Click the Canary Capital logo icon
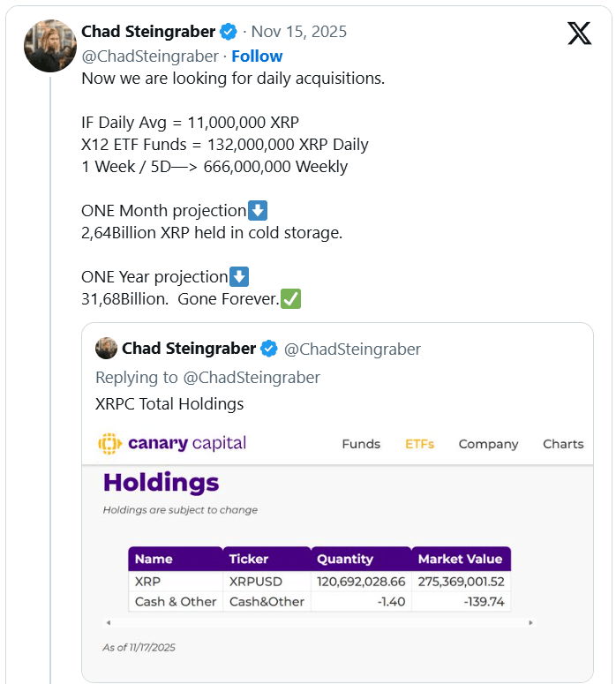The image size is (616, 684). (x=109, y=443)
